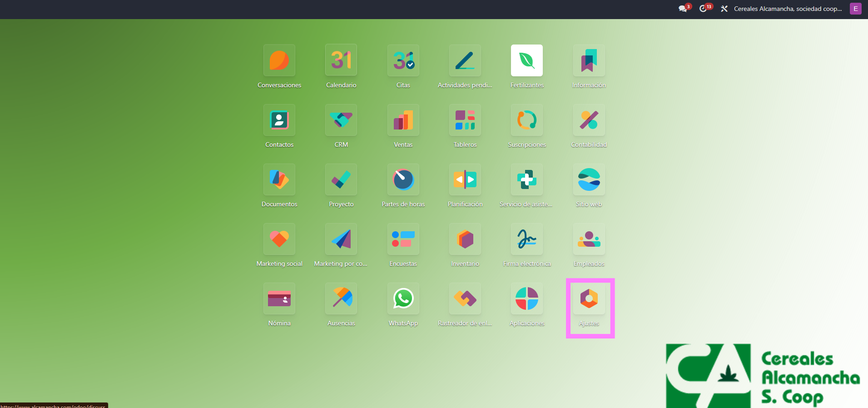Viewport: 868px width, 408px height.
Task: Open the Firma electrónica app
Action: pos(526,239)
